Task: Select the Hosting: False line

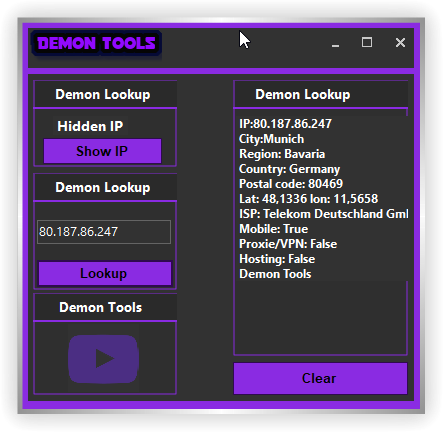Action: pos(277,259)
